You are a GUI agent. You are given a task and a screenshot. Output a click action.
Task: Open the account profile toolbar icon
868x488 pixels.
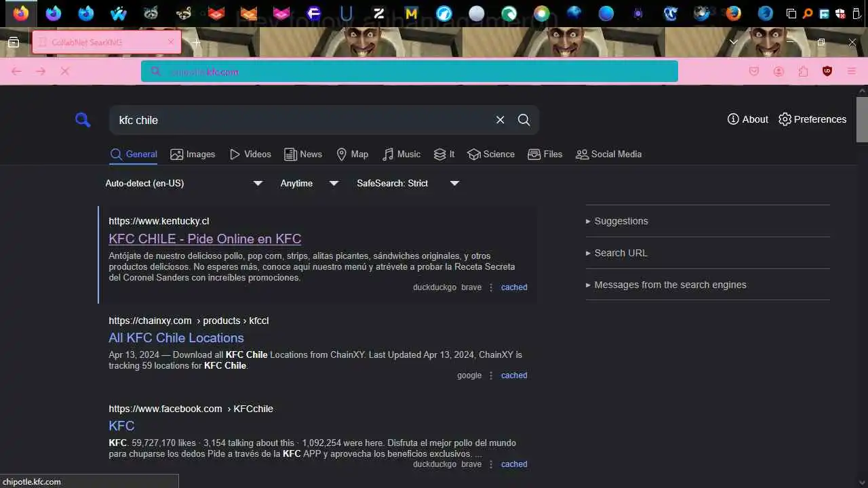tap(778, 71)
